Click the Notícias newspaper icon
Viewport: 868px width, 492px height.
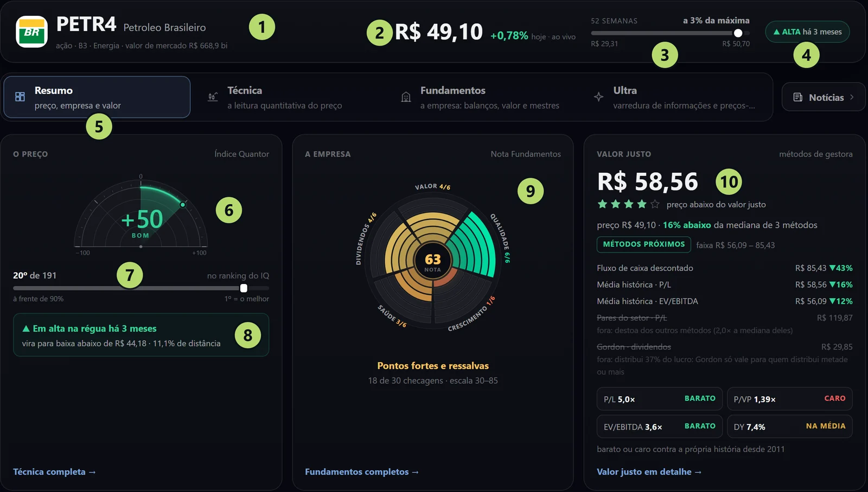coord(797,97)
